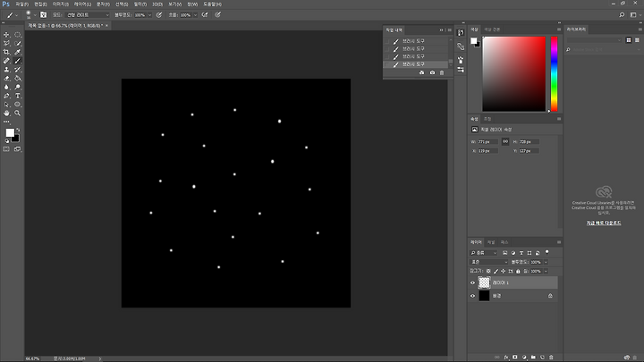Open the Layers panel menu
The width and height of the screenshot is (644, 362).
point(559,242)
